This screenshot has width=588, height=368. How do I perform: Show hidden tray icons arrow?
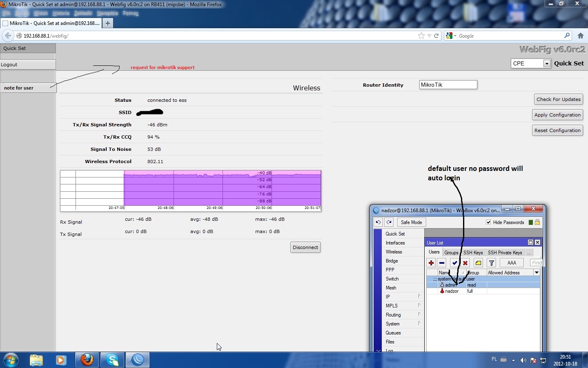[x=513, y=360]
